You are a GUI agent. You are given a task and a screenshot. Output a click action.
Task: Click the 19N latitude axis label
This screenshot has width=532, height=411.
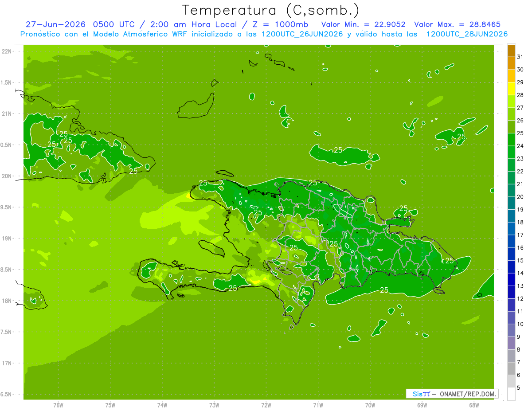click(x=6, y=238)
